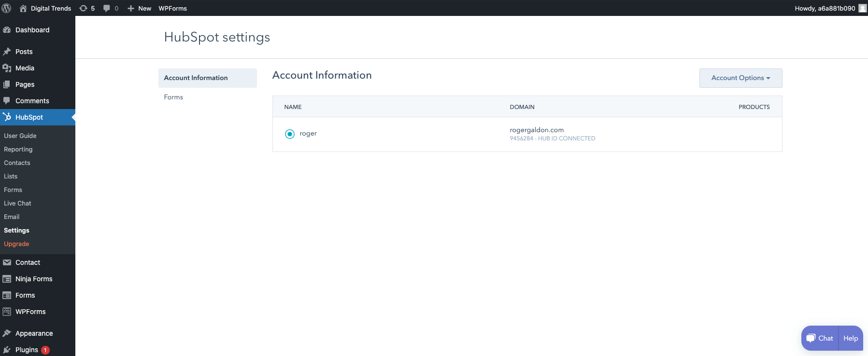This screenshot has width=868, height=356.
Task: Open Forms in HubSpot submenu
Action: (x=13, y=190)
